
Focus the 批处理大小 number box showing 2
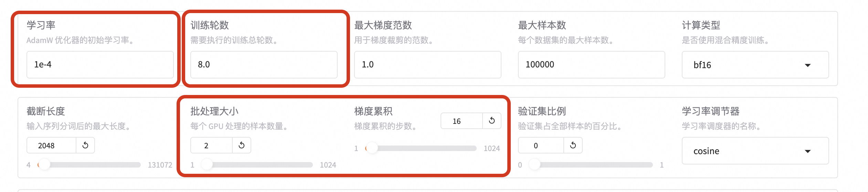click(x=211, y=145)
